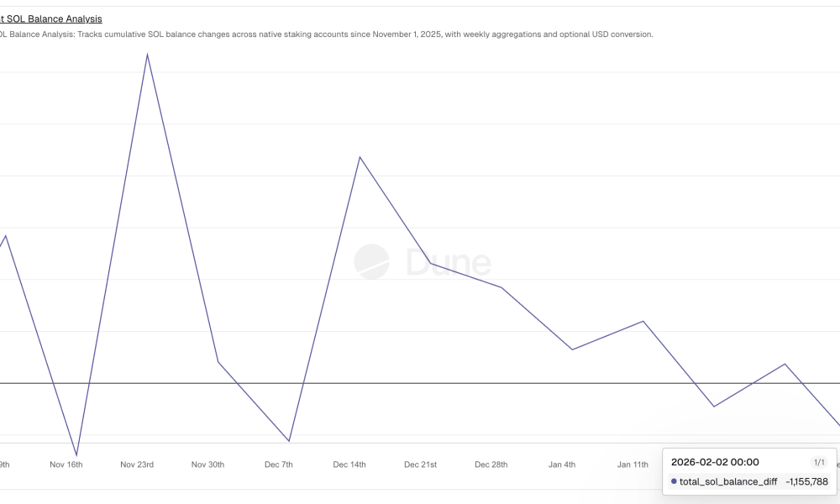Select the Dec 14th peak data point

pos(360,157)
